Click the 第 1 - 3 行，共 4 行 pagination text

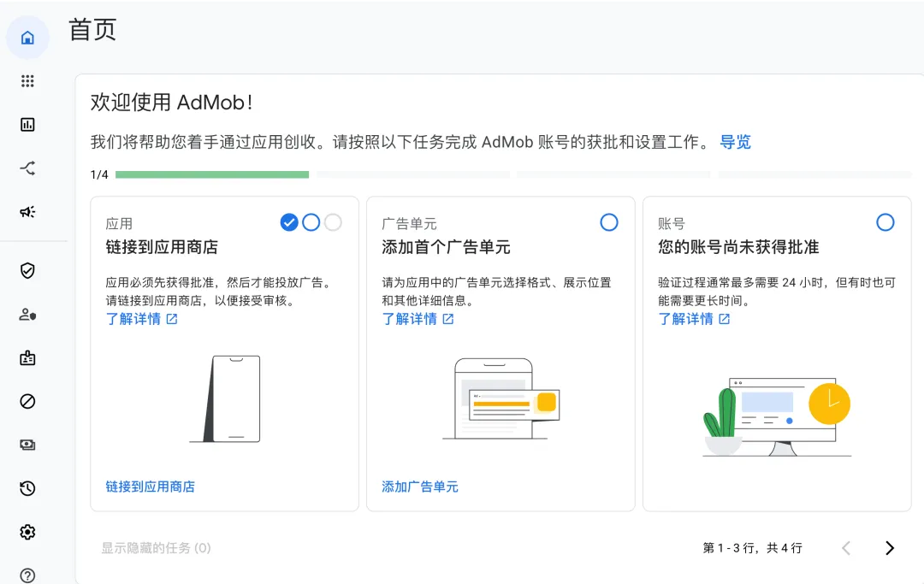[x=753, y=548]
